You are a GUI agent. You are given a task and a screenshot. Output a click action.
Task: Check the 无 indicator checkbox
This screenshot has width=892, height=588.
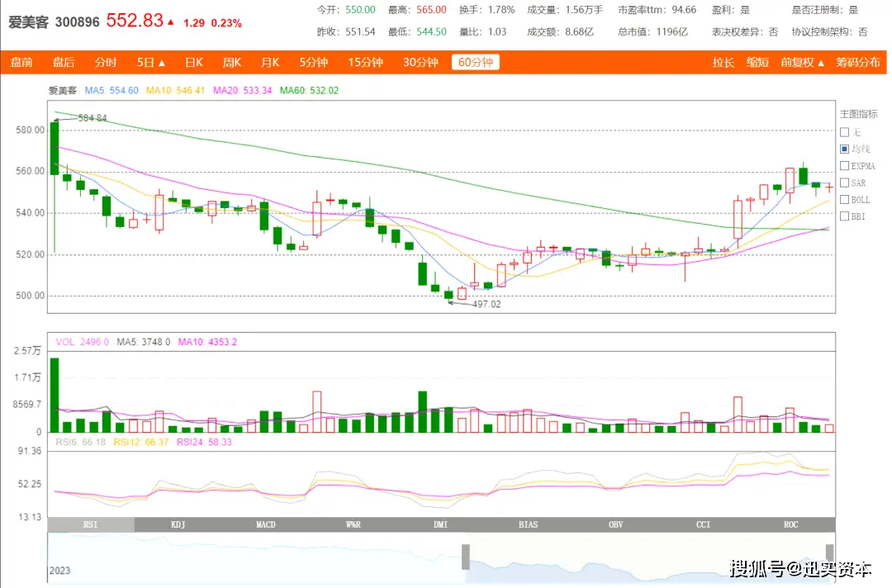click(x=845, y=132)
